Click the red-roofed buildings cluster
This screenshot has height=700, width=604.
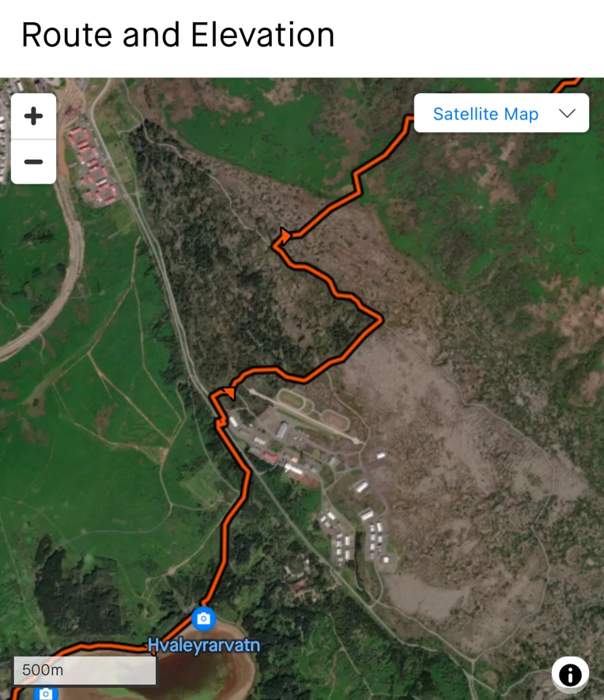(x=92, y=166)
